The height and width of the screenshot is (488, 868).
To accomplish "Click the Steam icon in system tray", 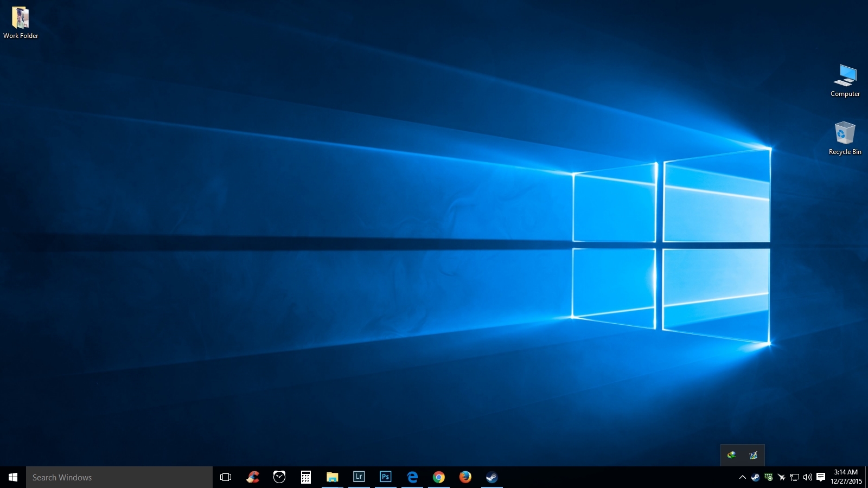I will pyautogui.click(x=755, y=477).
